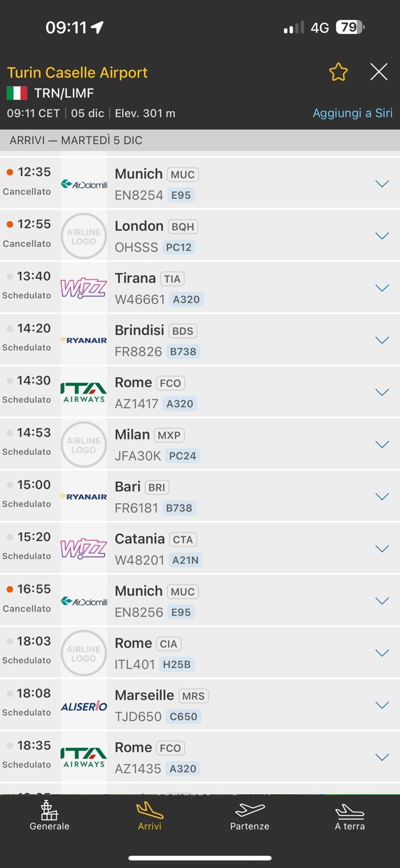Expand the London OHSSS flight details

(x=382, y=236)
